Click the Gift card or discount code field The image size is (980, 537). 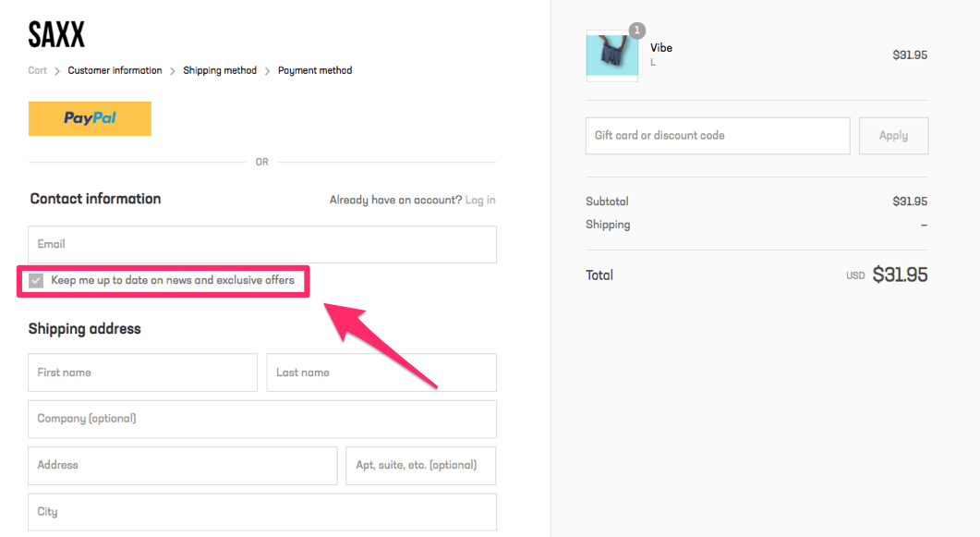[x=718, y=136]
